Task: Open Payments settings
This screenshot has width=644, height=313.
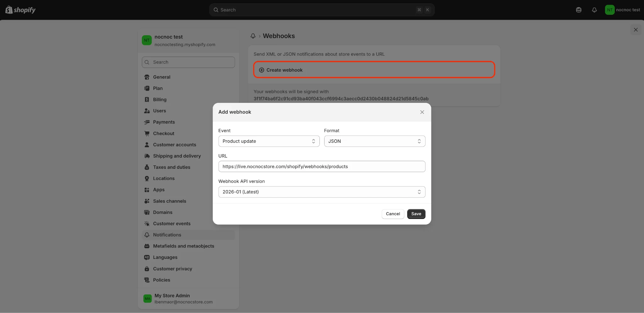Action: 188,122
